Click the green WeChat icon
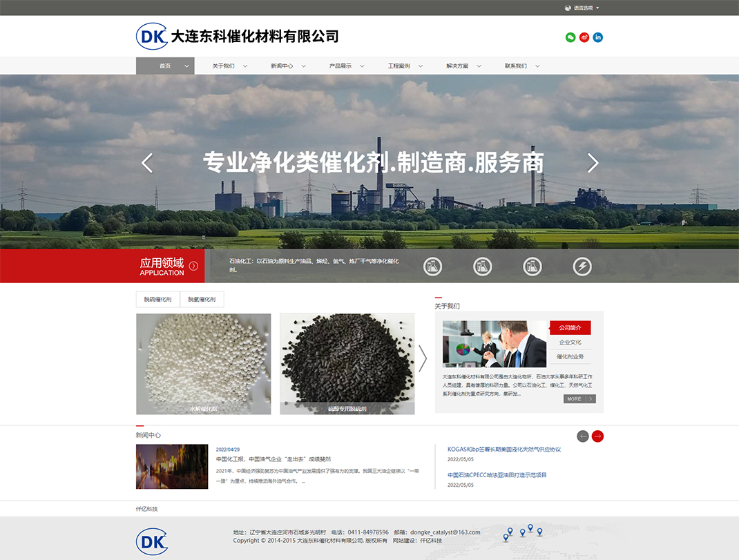Screen dimensions: 739x560 [x=570, y=37]
